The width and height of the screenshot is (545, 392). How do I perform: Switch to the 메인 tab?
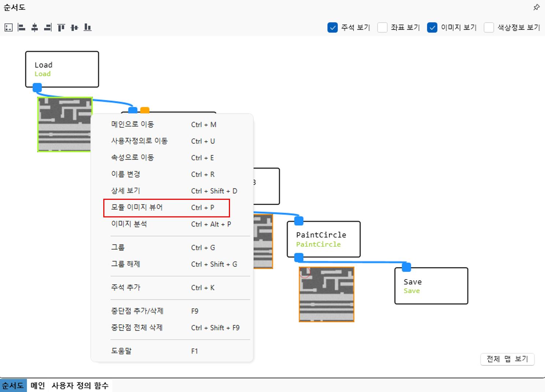[38, 385]
